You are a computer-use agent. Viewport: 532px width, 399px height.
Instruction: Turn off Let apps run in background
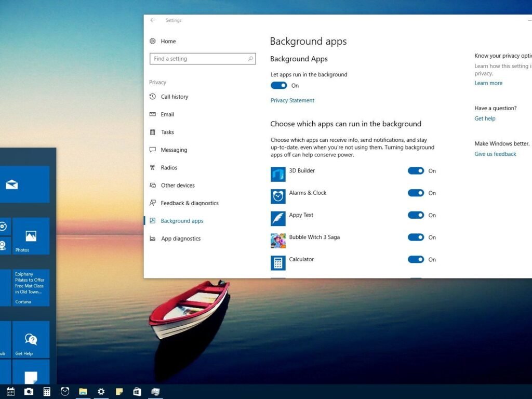(x=279, y=86)
